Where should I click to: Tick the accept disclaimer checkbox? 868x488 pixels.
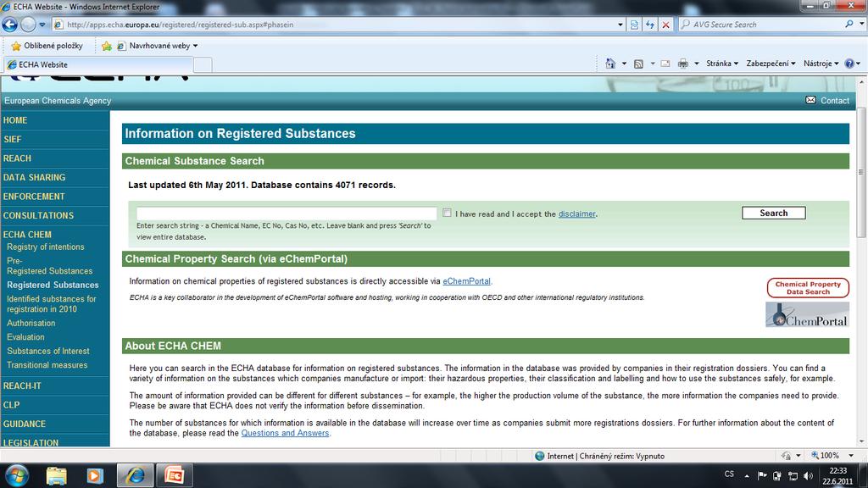(x=447, y=213)
